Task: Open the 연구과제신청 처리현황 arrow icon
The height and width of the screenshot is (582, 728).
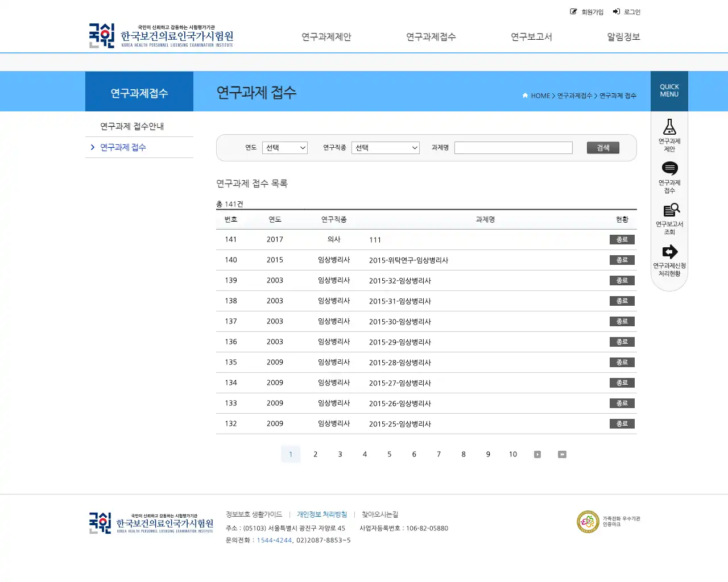Action: pos(669,252)
